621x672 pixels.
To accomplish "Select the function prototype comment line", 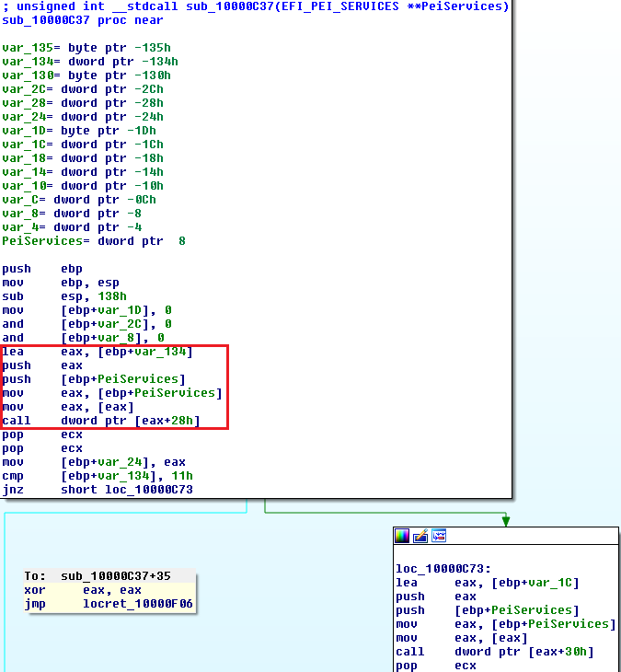I will coord(256,6).
